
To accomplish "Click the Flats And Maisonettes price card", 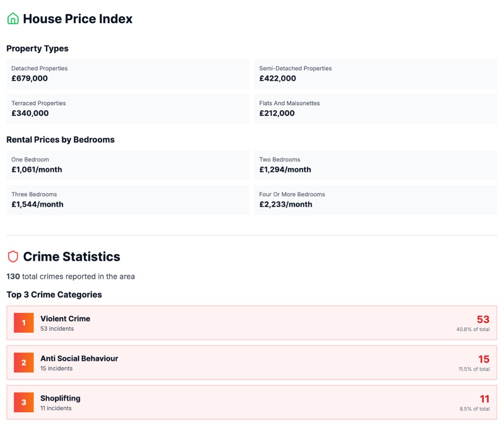I will (377, 109).
